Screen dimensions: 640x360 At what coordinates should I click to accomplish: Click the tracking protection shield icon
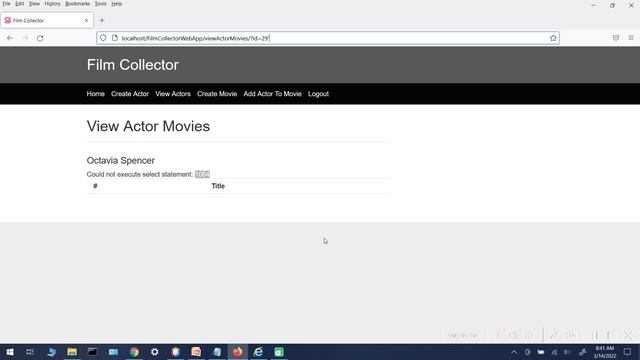103,38
